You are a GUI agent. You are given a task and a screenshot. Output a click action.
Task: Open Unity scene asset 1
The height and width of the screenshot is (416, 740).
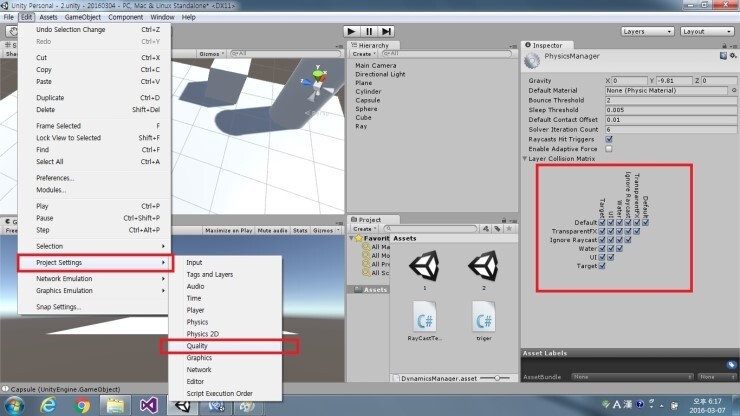424,266
